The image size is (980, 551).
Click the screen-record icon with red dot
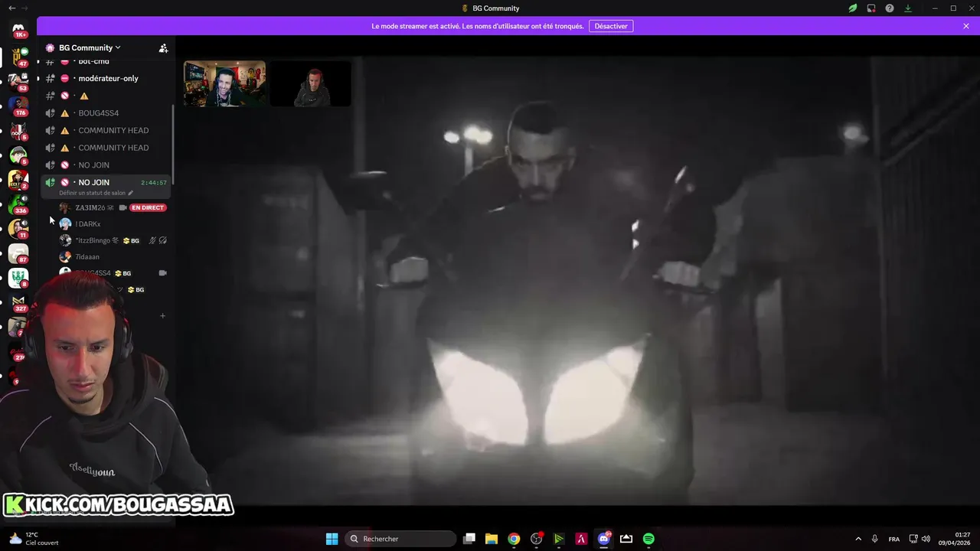click(x=871, y=8)
